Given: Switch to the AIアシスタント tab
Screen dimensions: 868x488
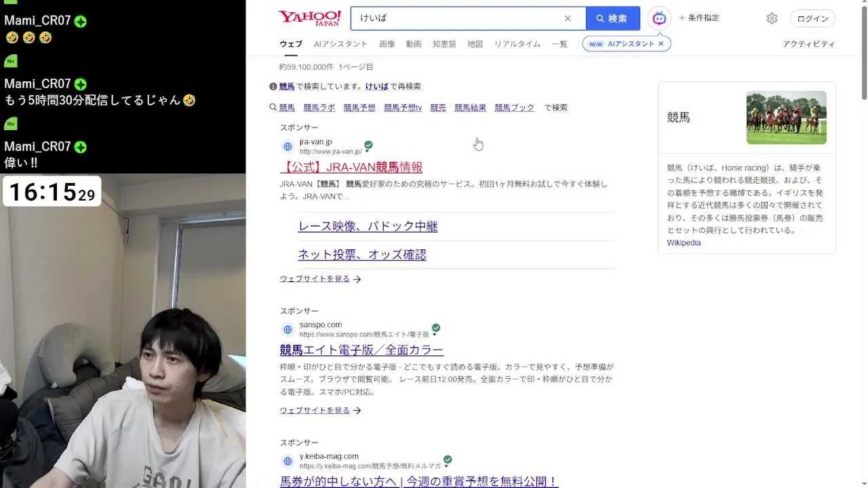Looking at the screenshot, I should coord(340,44).
